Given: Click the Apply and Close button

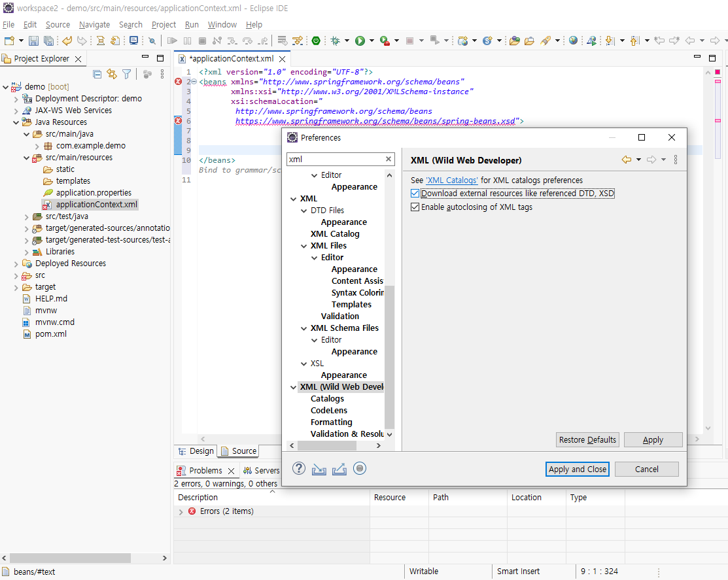Looking at the screenshot, I should [x=577, y=469].
